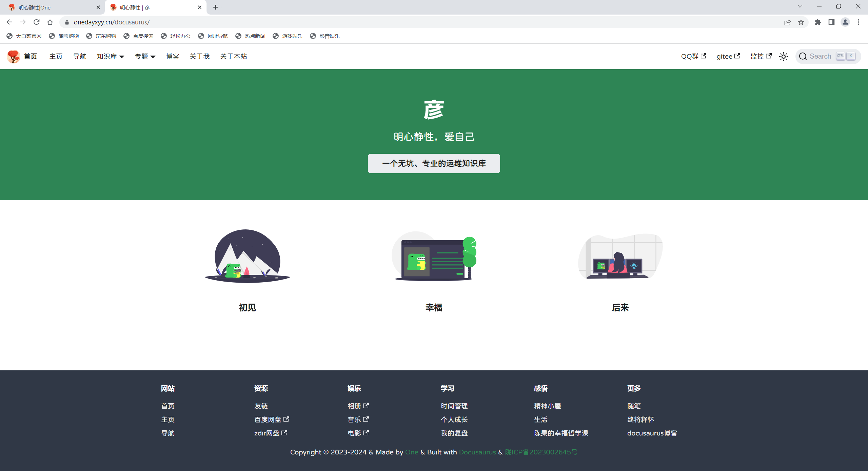Bookmark this page with star icon

click(801, 22)
